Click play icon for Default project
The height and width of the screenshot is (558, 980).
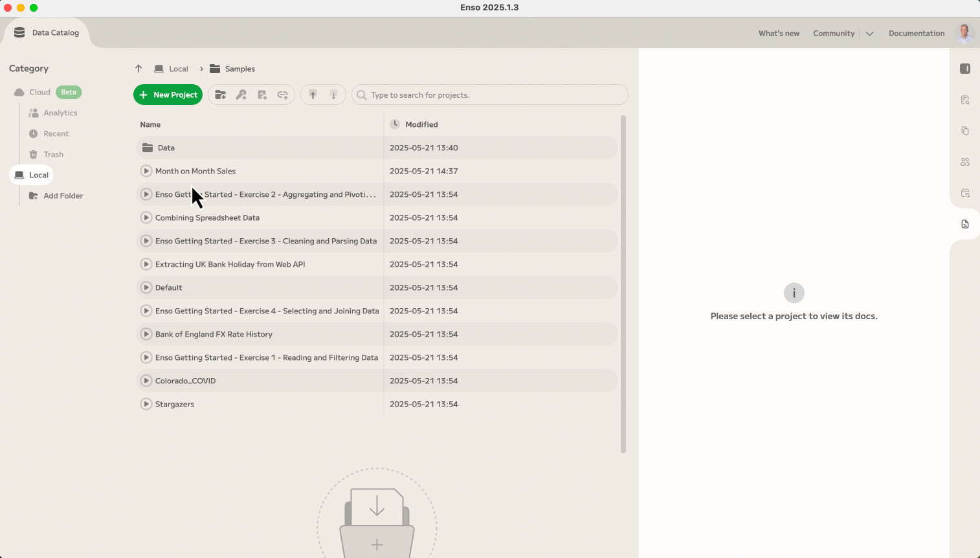click(x=146, y=287)
